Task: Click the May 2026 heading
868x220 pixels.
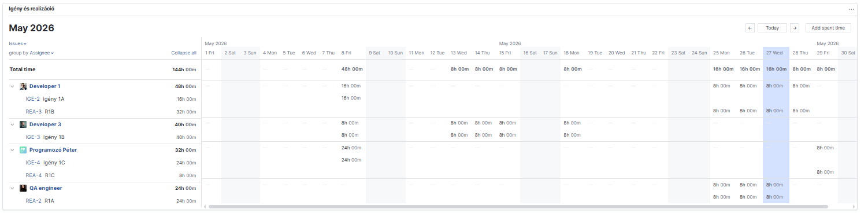Action: tap(31, 28)
